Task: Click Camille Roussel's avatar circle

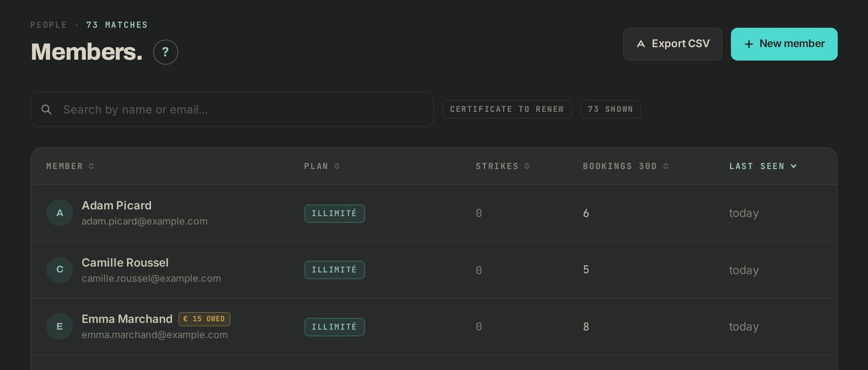Action: [60, 270]
